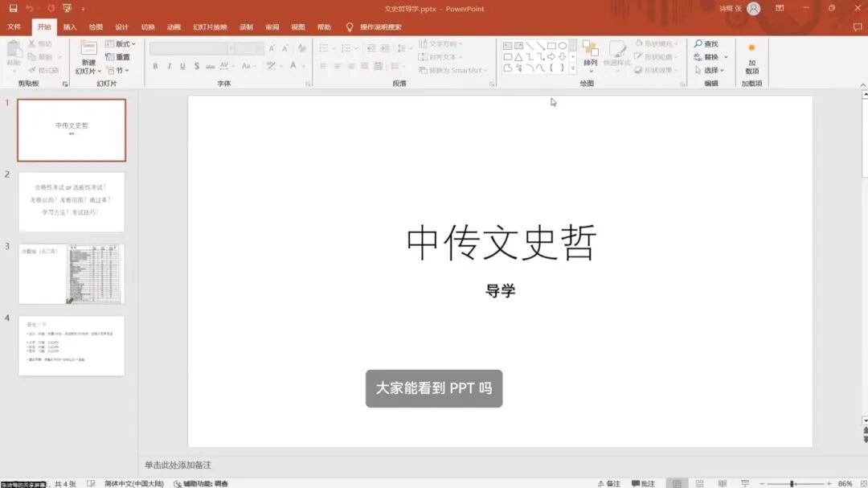Click the New Slide icon
Screen dimensions: 868x488
click(88, 50)
